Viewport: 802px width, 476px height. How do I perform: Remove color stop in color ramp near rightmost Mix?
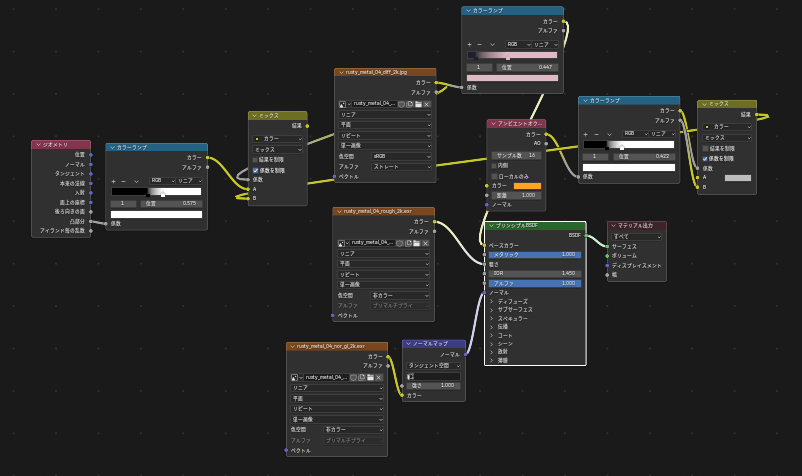point(595,134)
